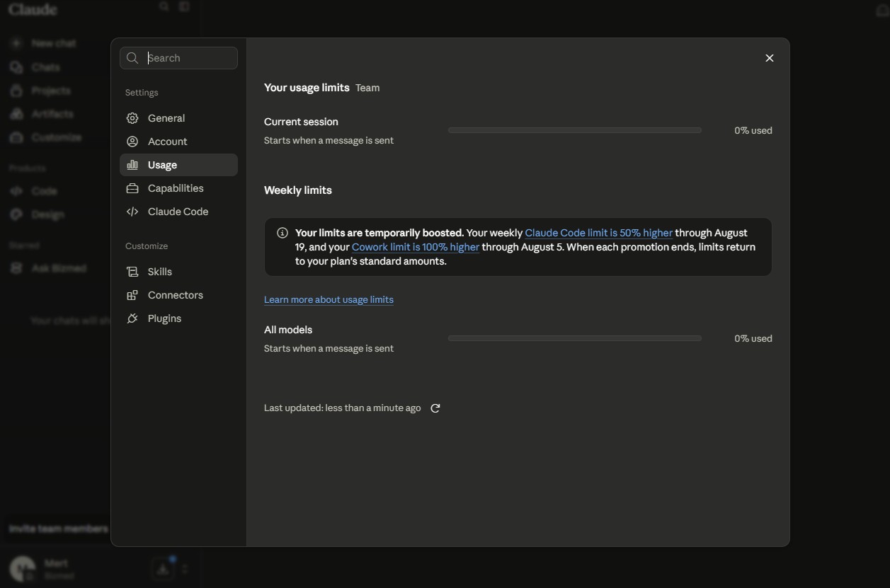Open Skills customization page
Viewport: 890px width, 588px height.
[x=178, y=272]
